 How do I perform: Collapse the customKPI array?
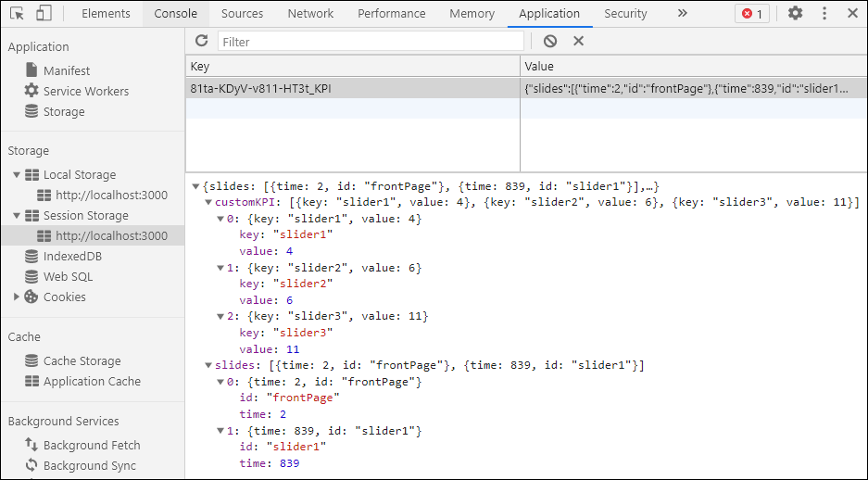coord(208,202)
